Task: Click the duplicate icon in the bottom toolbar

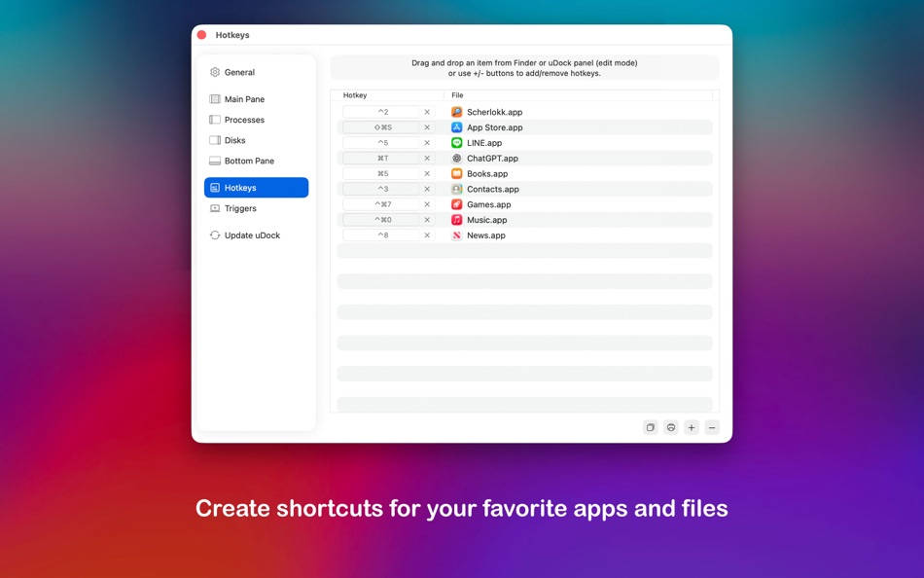Action: (x=650, y=427)
